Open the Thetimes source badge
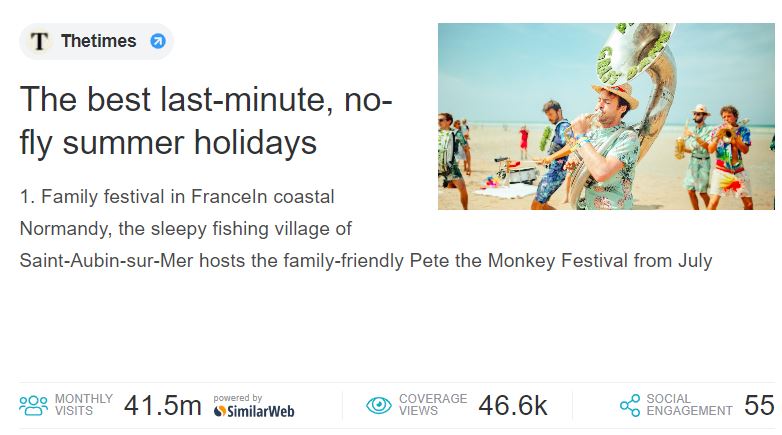This screenshot has height=435, width=782. point(96,41)
